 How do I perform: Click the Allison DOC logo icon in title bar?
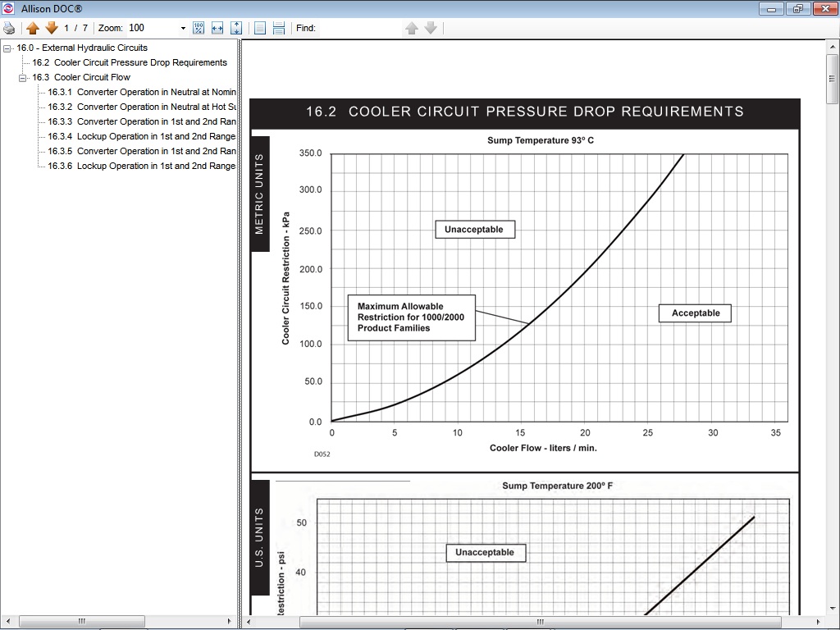[x=8, y=8]
